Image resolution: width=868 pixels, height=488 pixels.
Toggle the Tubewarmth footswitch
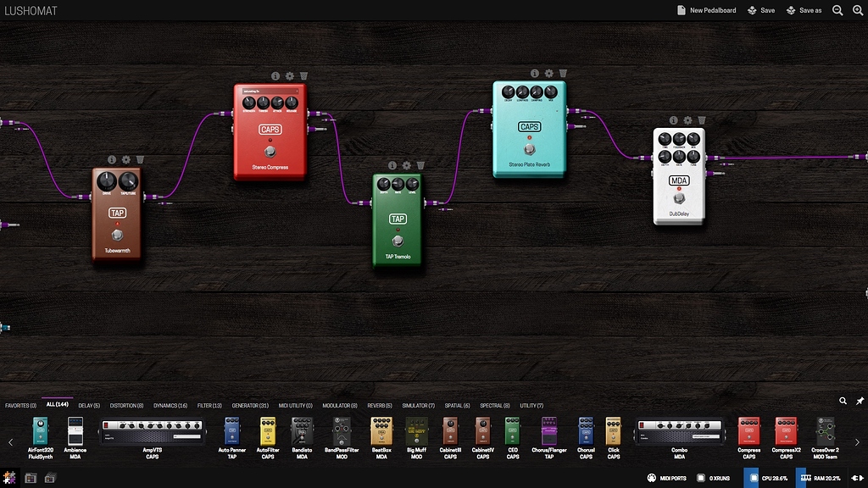pos(118,234)
